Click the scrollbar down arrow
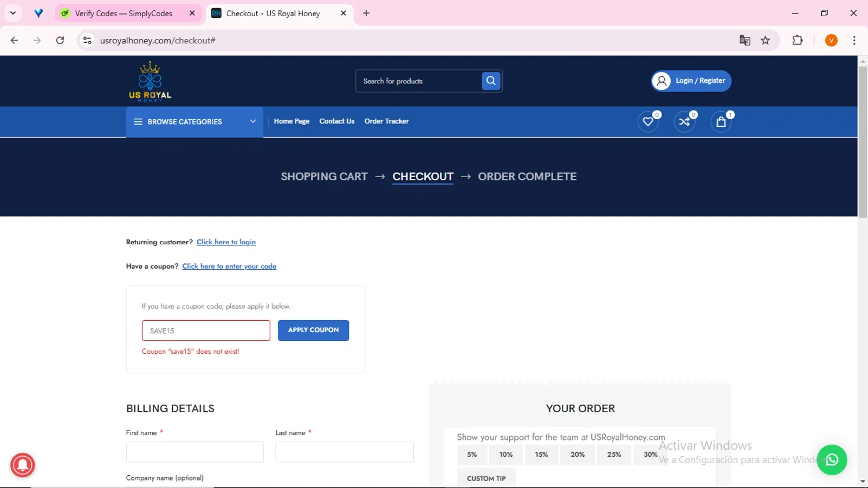 pos(863,482)
